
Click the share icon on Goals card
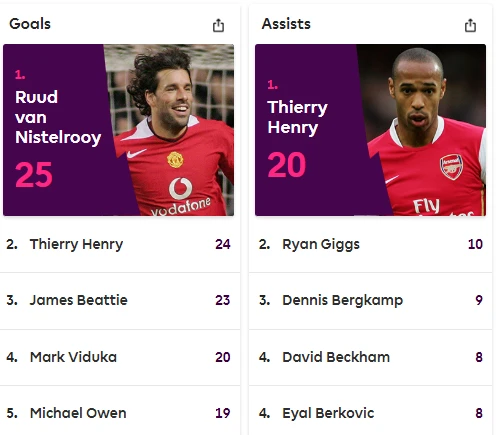point(218,25)
